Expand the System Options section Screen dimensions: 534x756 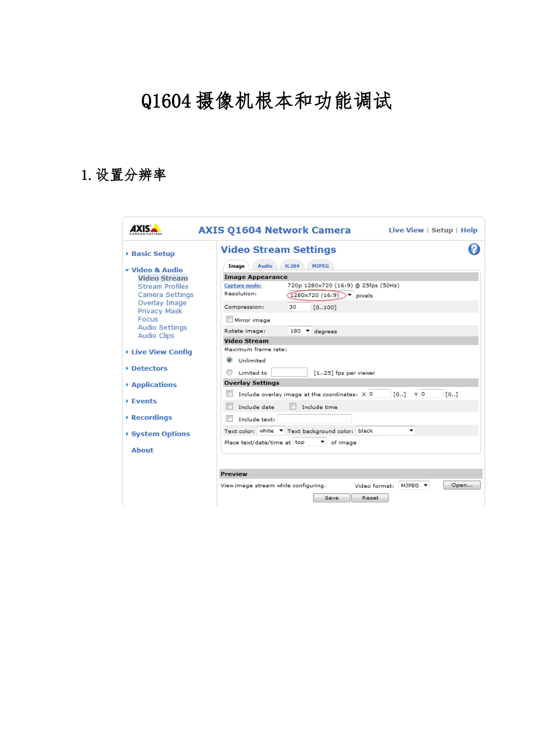point(160,434)
